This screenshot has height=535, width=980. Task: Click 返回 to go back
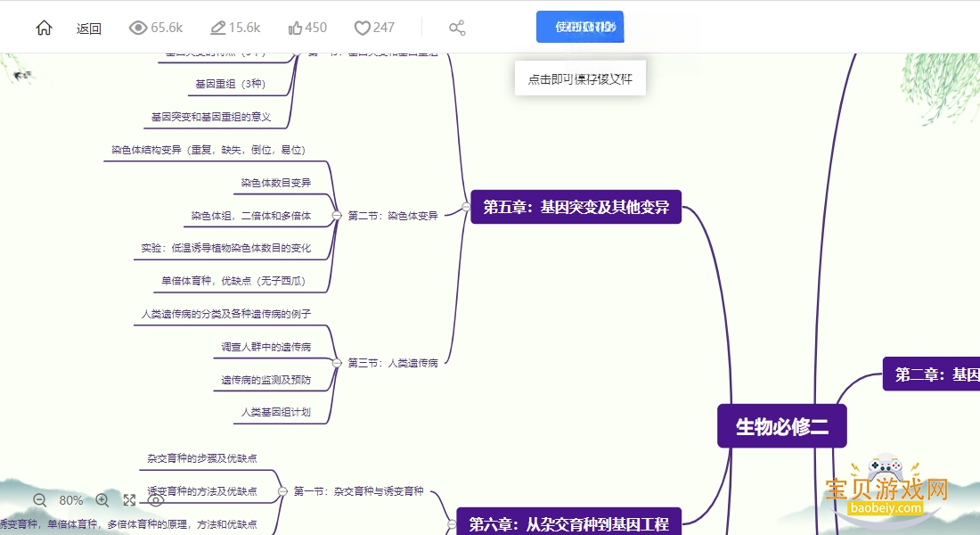(x=89, y=29)
